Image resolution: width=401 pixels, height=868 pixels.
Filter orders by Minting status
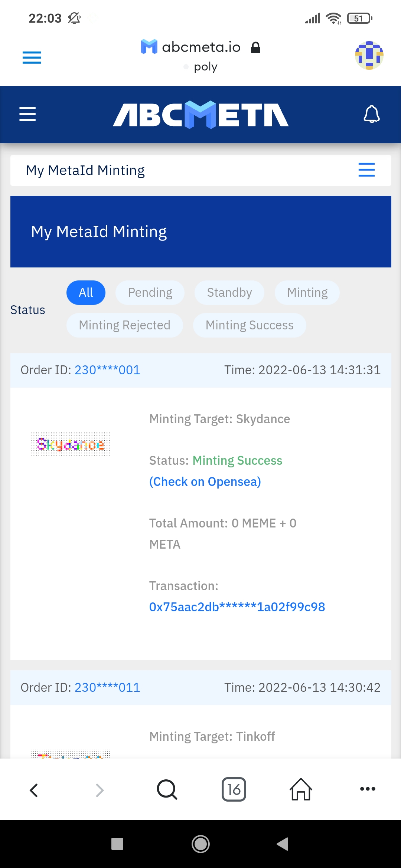click(x=307, y=293)
